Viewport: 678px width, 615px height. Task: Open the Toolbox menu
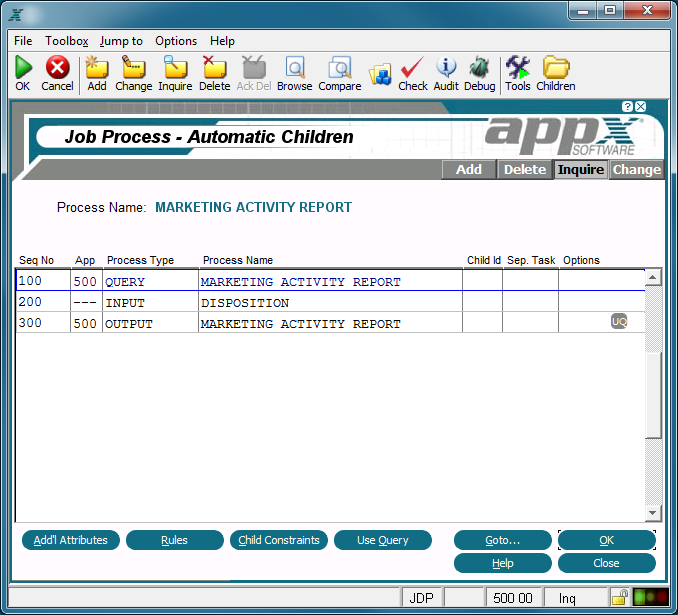pyautogui.click(x=67, y=41)
